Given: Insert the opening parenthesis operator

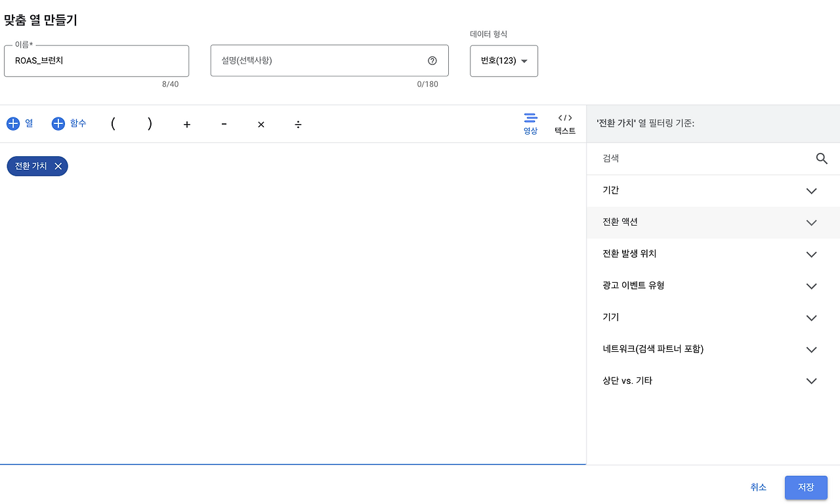Looking at the screenshot, I should [112, 123].
